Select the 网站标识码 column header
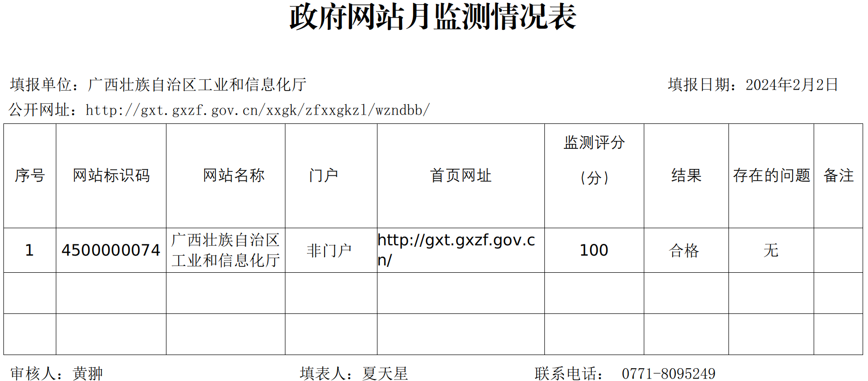The width and height of the screenshot is (868, 381). (111, 175)
